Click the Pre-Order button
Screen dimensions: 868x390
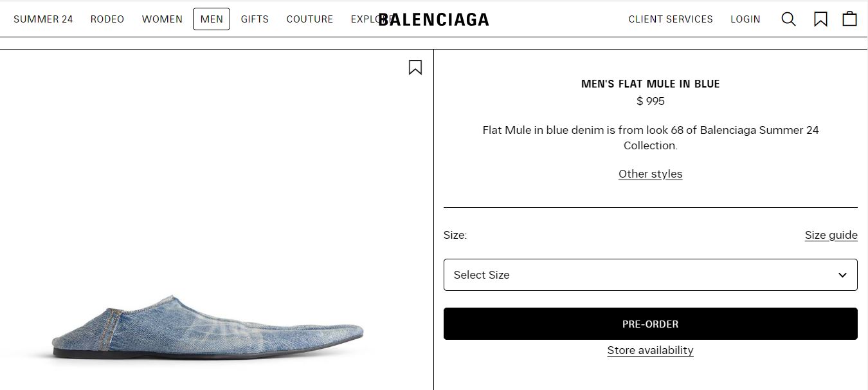coord(650,324)
